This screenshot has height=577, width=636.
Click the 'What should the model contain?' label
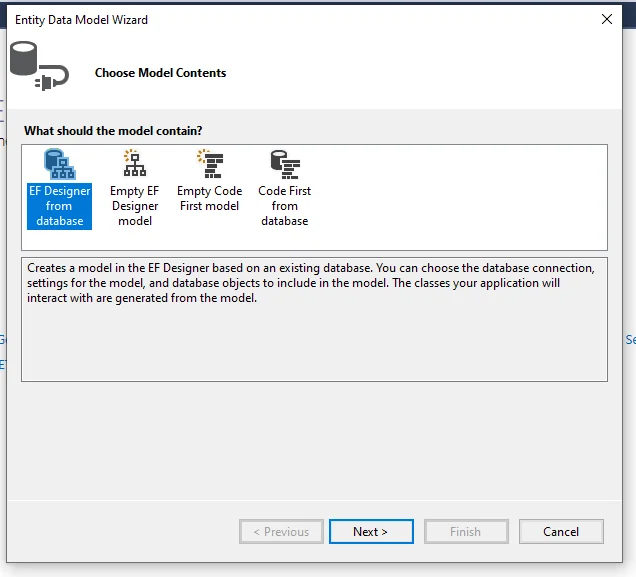point(113,131)
